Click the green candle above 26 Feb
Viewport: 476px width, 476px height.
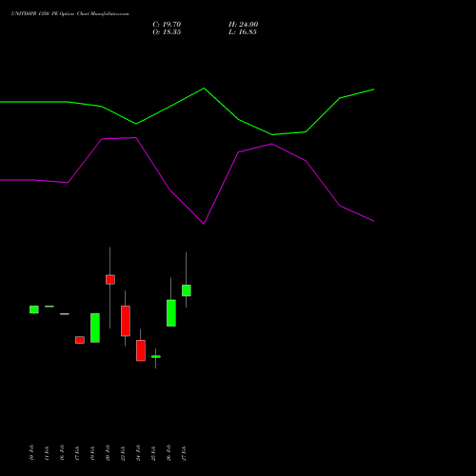171,313
